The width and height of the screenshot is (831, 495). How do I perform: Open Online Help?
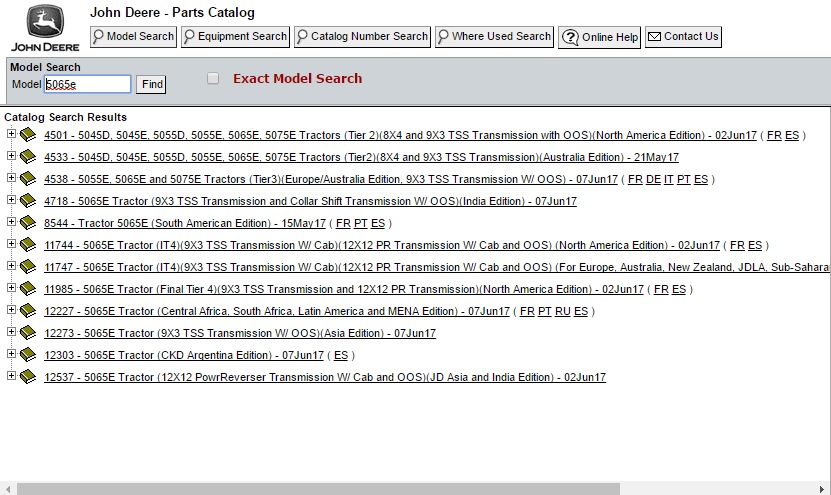[599, 37]
